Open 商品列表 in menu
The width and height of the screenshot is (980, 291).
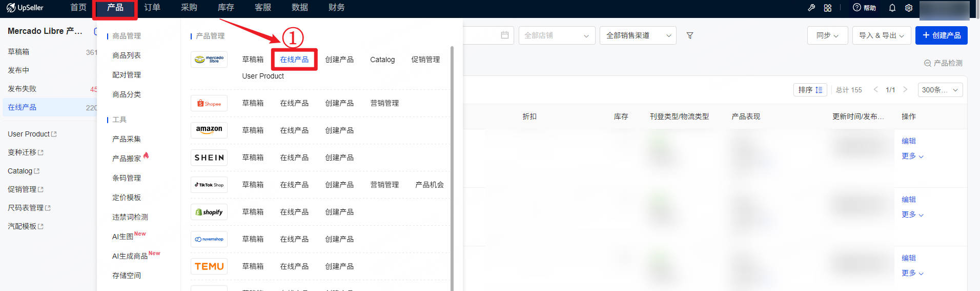pos(127,55)
